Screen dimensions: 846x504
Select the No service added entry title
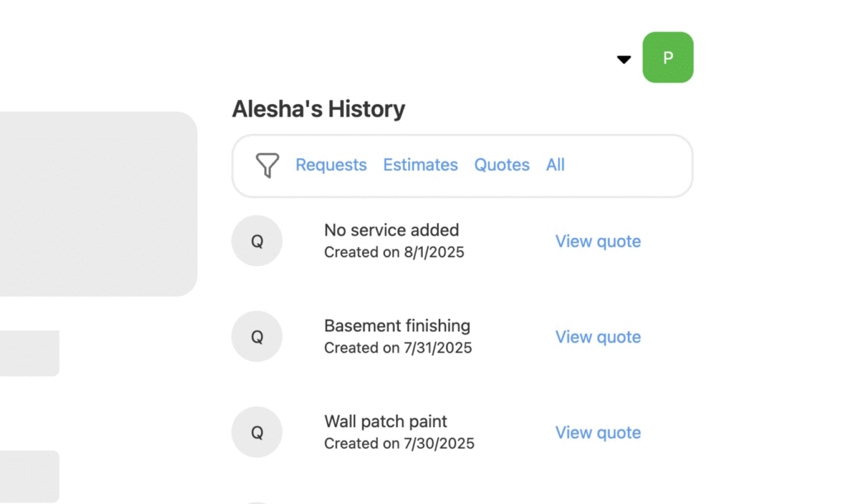click(x=391, y=231)
